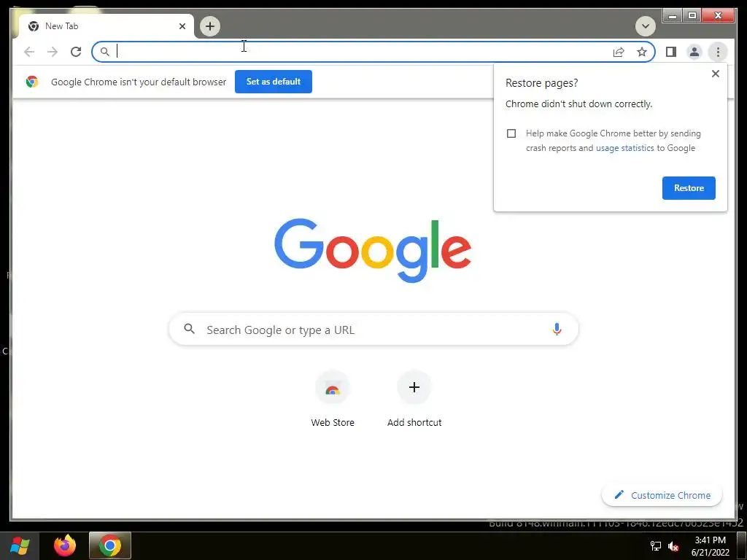The height and width of the screenshot is (560, 747).
Task: Open the Web Store shortcut
Action: 333,400
